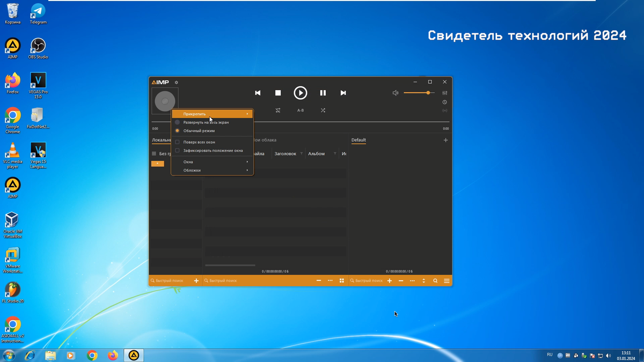
Task: Remove item with middle panel minus icon
Action: click(x=319, y=280)
